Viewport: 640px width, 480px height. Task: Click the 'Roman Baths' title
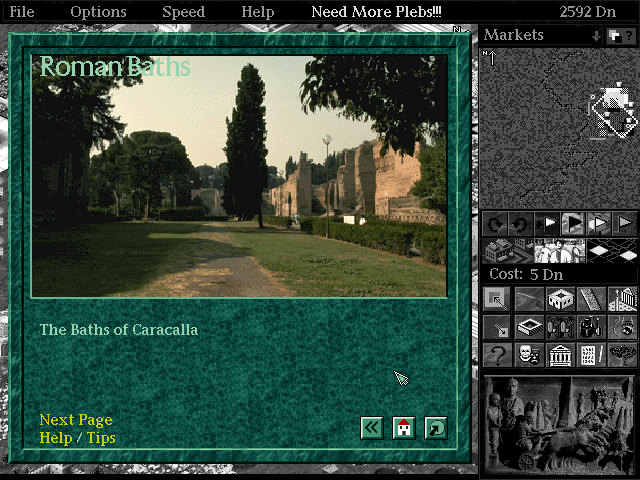[115, 66]
